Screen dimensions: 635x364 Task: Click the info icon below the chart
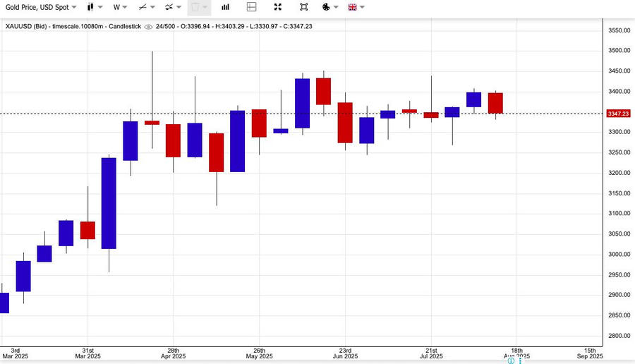pyautogui.click(x=511, y=360)
